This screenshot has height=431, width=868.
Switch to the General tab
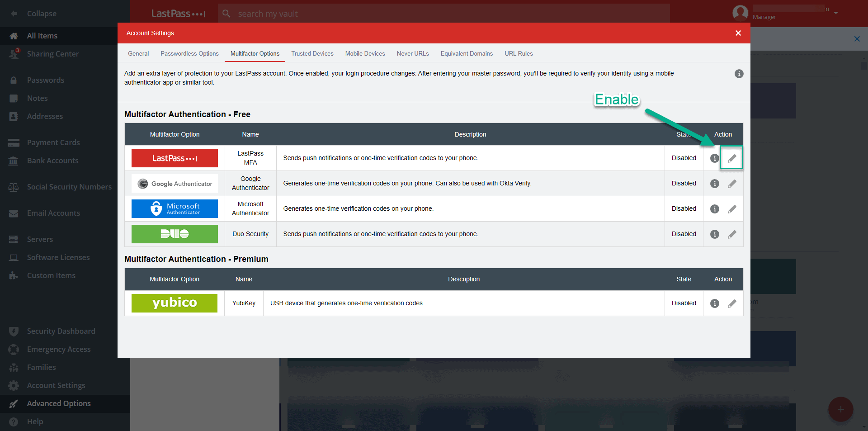[x=138, y=53]
